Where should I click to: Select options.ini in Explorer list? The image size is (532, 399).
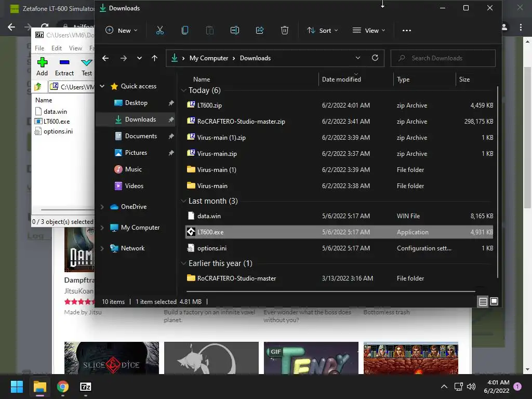click(339, 248)
